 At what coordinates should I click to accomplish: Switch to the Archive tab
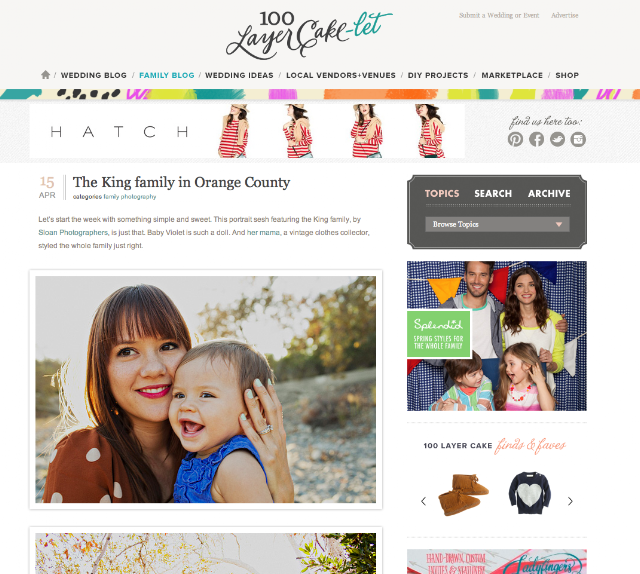[x=549, y=194]
